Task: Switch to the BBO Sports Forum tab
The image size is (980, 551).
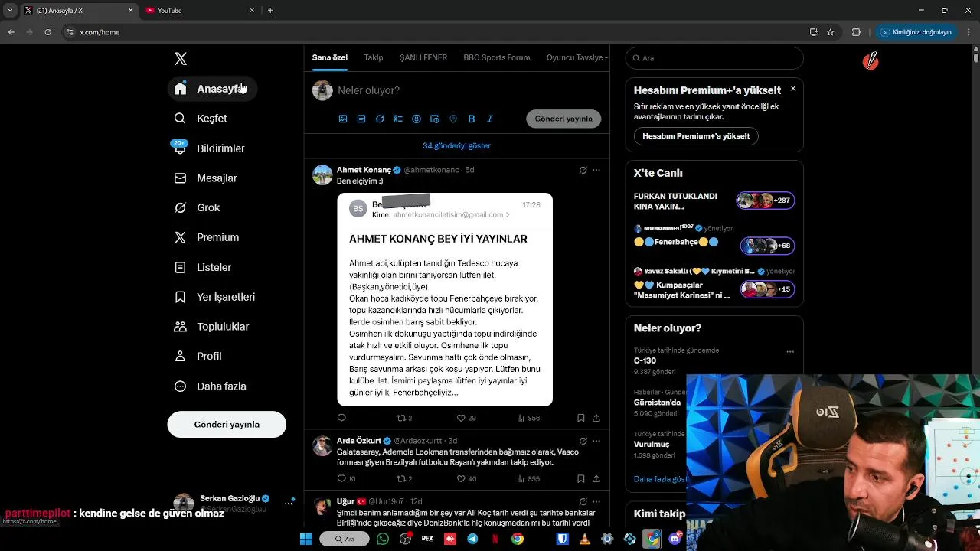Action: [x=496, y=57]
